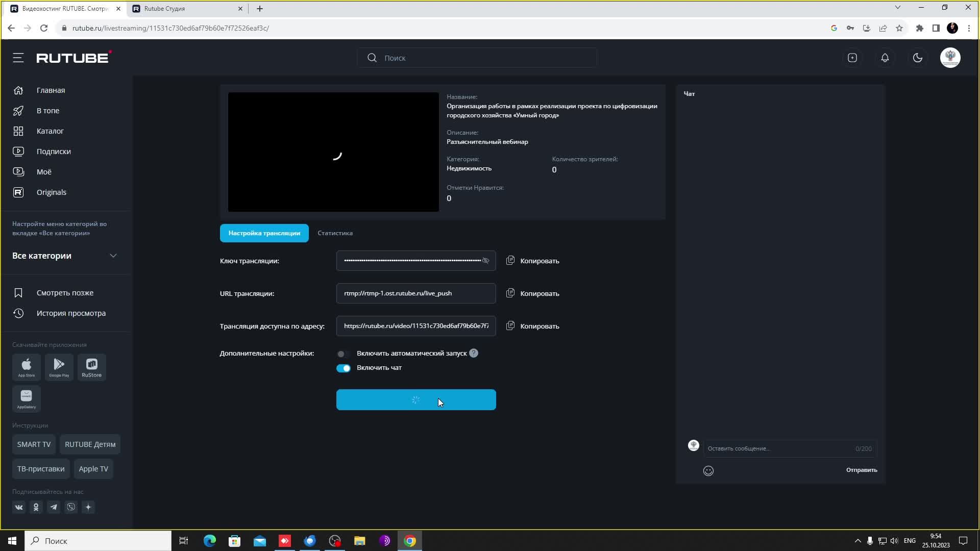Switch to the 'Статистика' tab
This screenshot has height=551, width=980.
(x=335, y=233)
